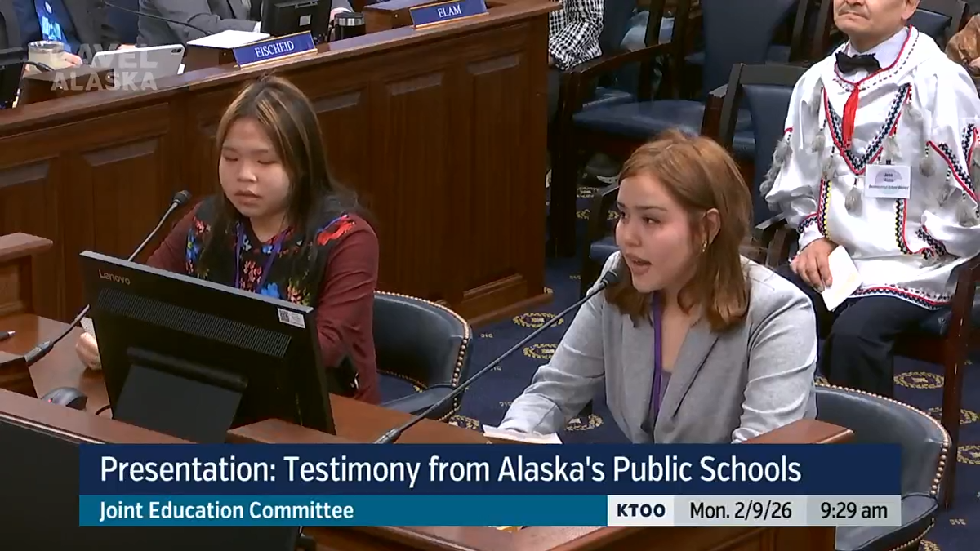The width and height of the screenshot is (980, 551).
Task: Click the Lenovo logo on the monitor
Action: pos(114,277)
